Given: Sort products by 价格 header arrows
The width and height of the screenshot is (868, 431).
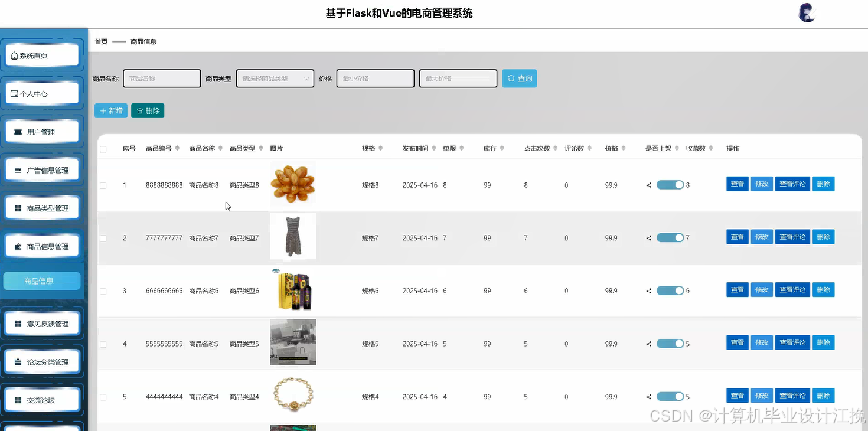Looking at the screenshot, I should [x=624, y=148].
